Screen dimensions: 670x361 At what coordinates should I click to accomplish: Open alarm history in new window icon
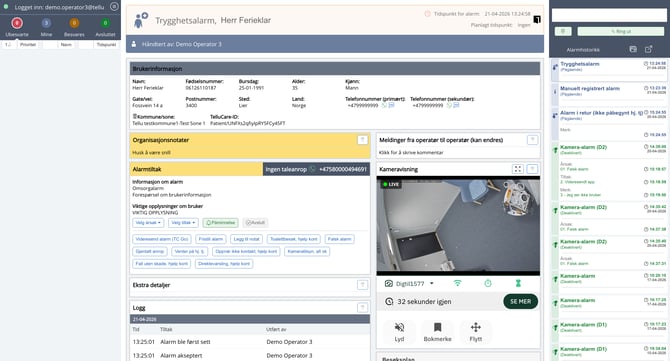coord(648,49)
